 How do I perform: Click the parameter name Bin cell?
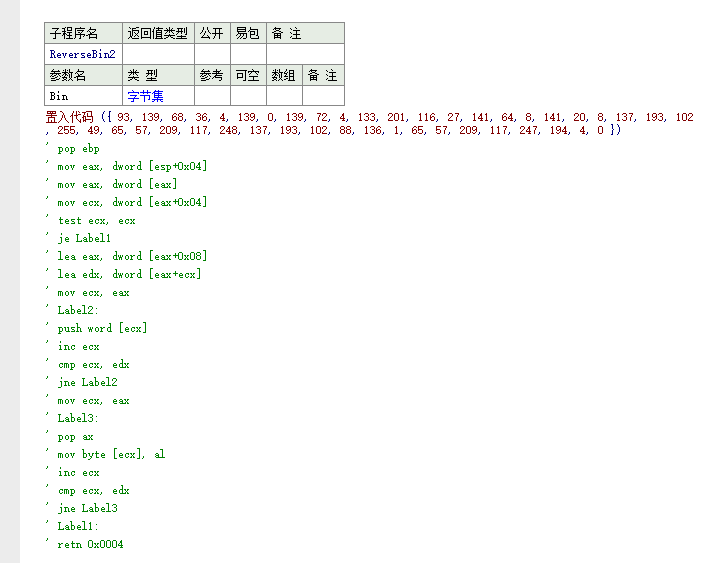click(x=84, y=96)
